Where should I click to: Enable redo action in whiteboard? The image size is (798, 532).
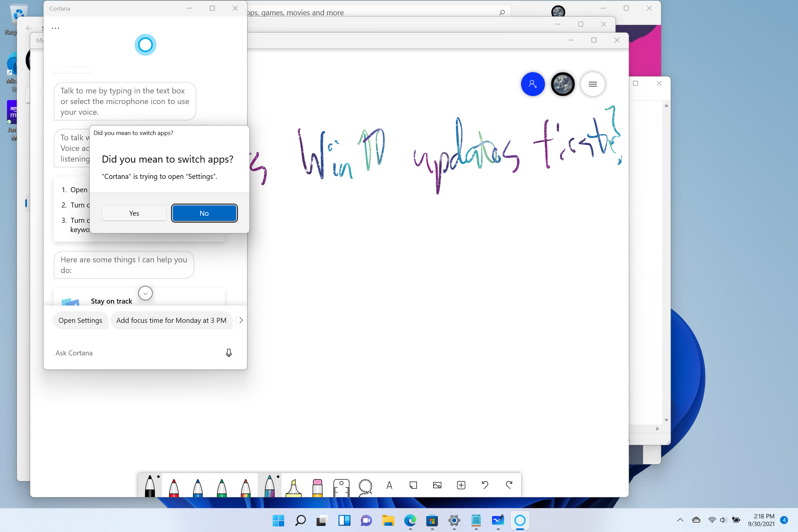point(509,485)
